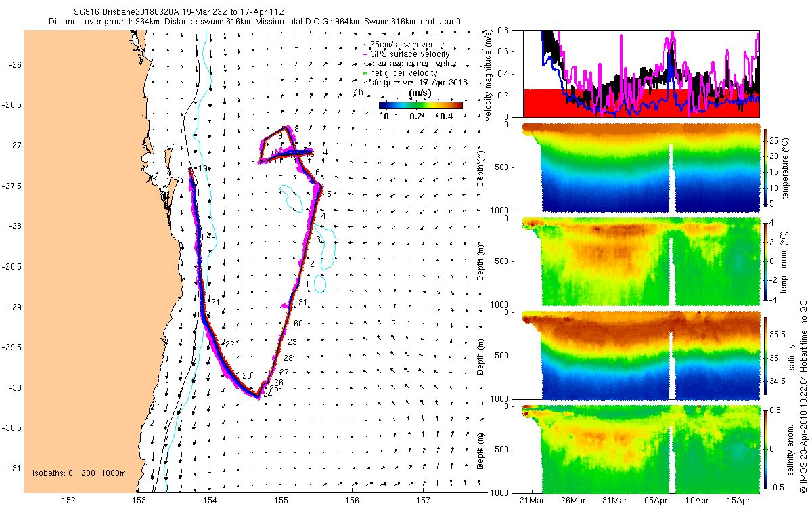Viewport: 812px width, 508px height.
Task: Click the 'Distance over ground: 964km' summary line
Action: (x=254, y=22)
